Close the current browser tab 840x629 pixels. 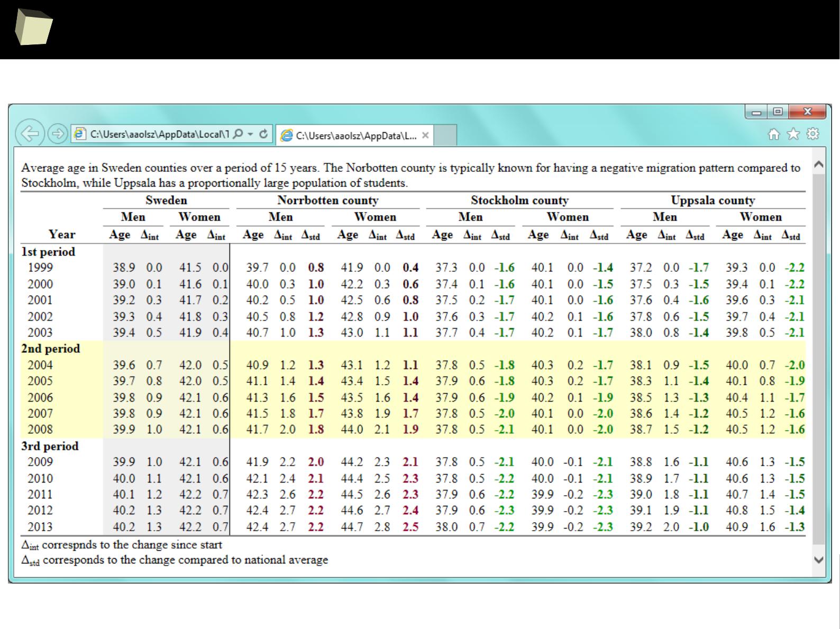click(x=425, y=135)
